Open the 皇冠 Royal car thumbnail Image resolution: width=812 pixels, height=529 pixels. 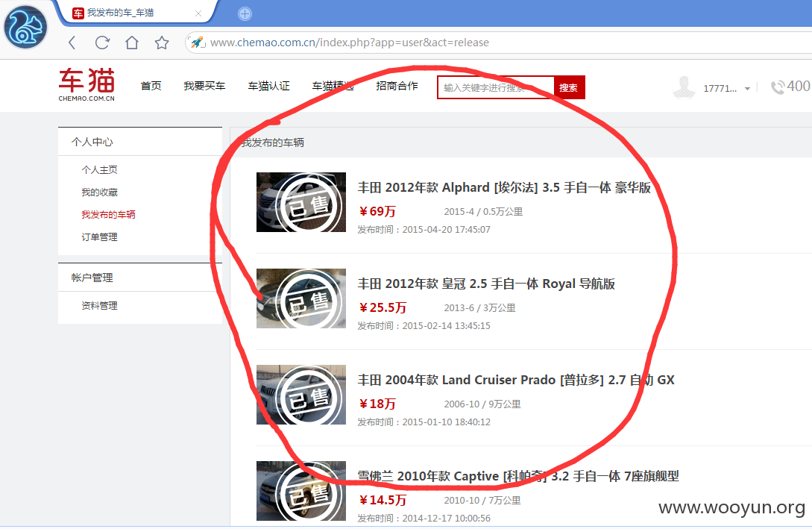301,298
